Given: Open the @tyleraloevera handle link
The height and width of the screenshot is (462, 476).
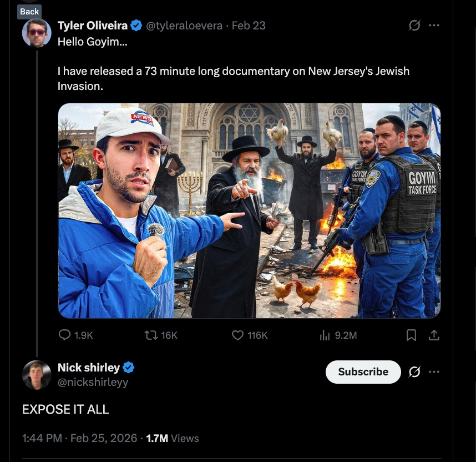Looking at the screenshot, I should click(184, 26).
